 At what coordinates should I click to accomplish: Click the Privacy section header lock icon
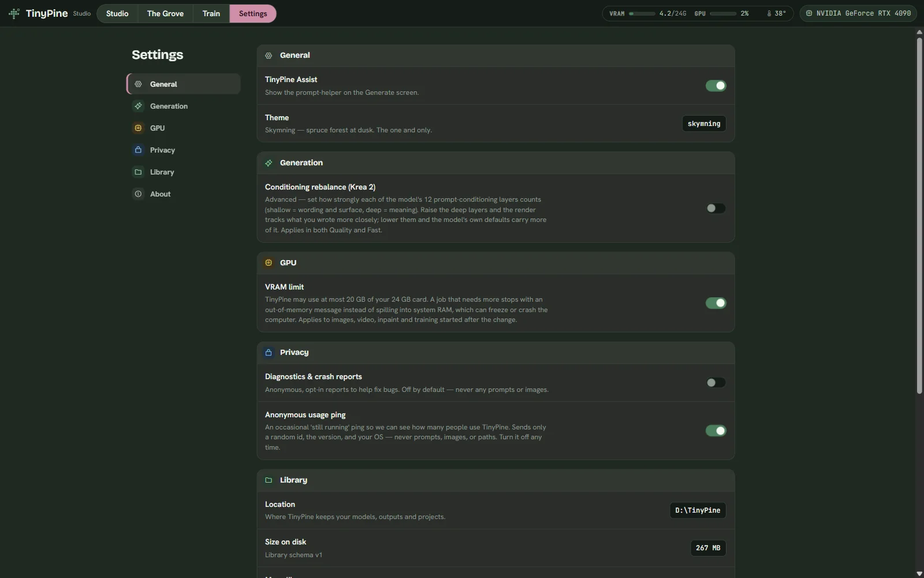(269, 352)
